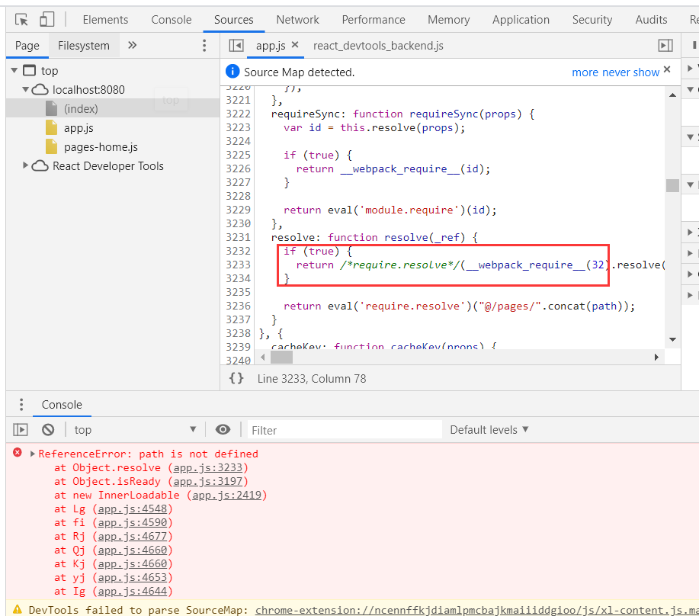Toggle the device toolbar
The image size is (699, 616).
pyautogui.click(x=47, y=19)
